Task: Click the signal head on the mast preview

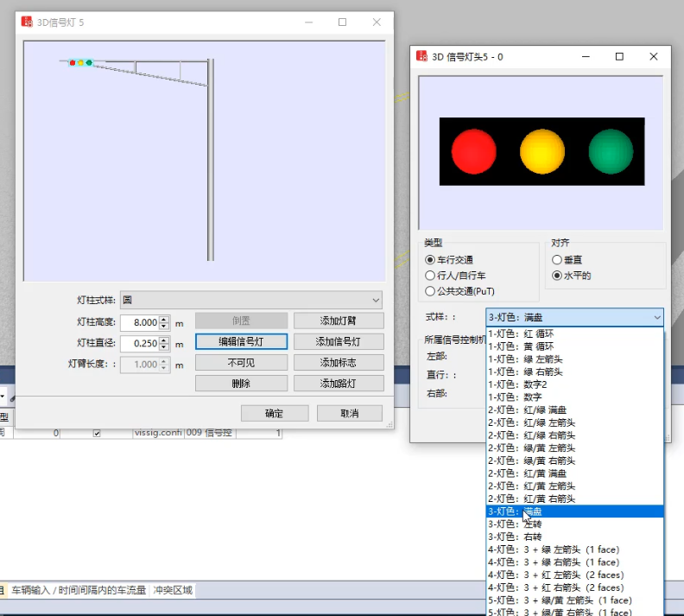Action: tap(80, 63)
